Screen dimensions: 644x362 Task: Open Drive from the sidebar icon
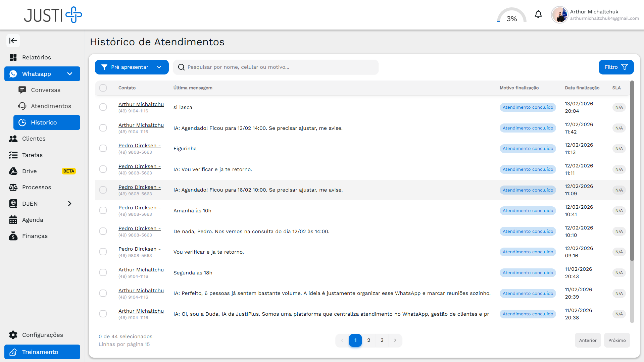[x=13, y=171]
